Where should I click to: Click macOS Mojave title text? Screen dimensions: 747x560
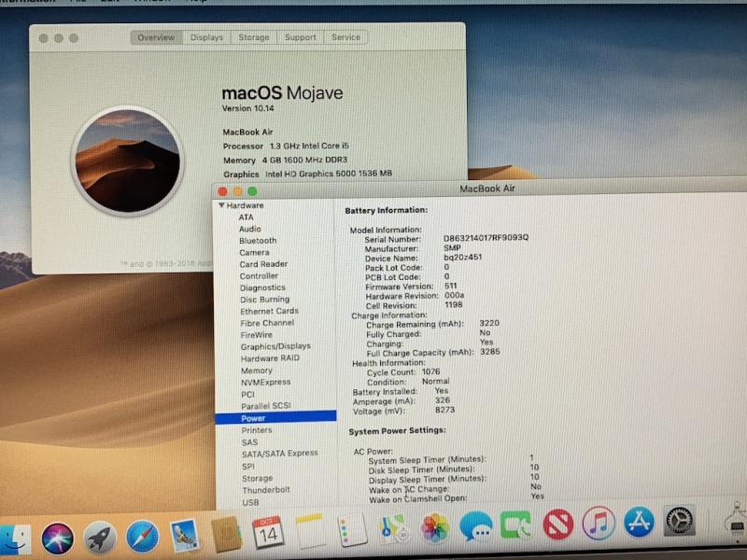(282, 92)
